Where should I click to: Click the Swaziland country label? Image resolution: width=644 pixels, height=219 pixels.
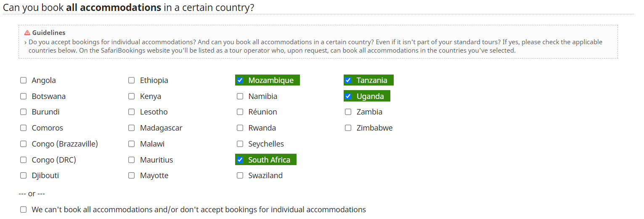265,176
